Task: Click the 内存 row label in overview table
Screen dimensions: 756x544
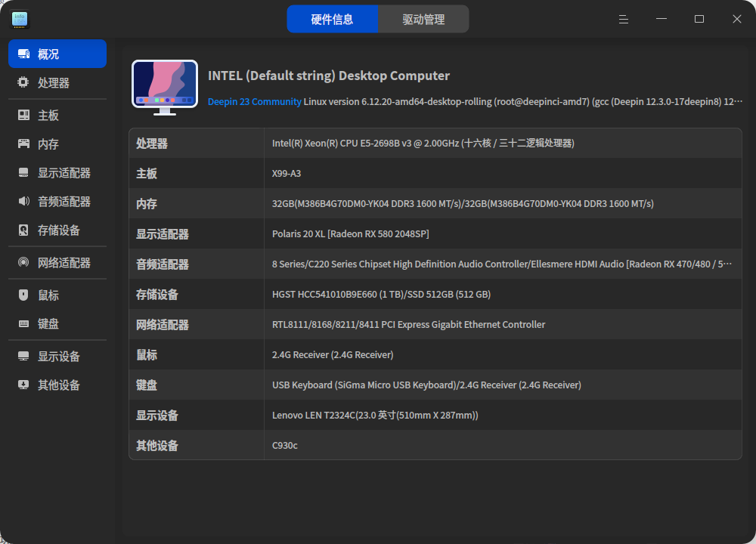Action: coord(147,204)
